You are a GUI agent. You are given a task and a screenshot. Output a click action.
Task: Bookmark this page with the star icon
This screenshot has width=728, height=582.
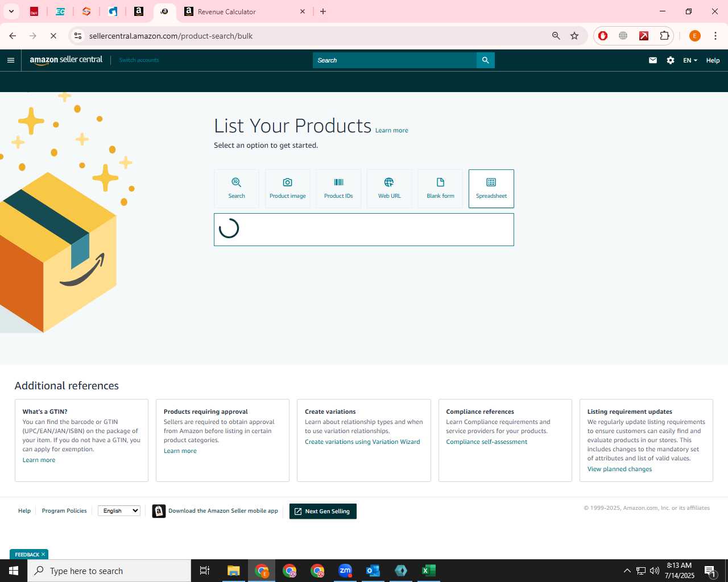coord(574,36)
